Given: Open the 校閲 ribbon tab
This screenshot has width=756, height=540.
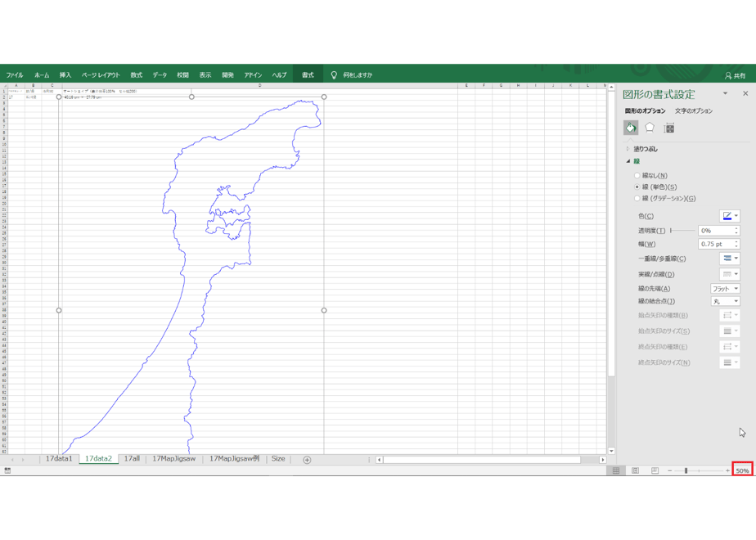Looking at the screenshot, I should (x=182, y=75).
